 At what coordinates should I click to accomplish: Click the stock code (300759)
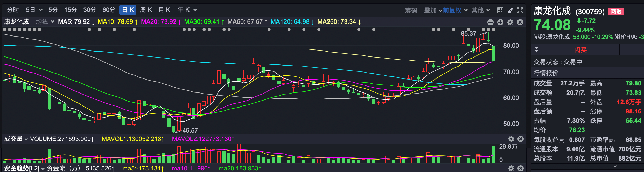(x=590, y=12)
